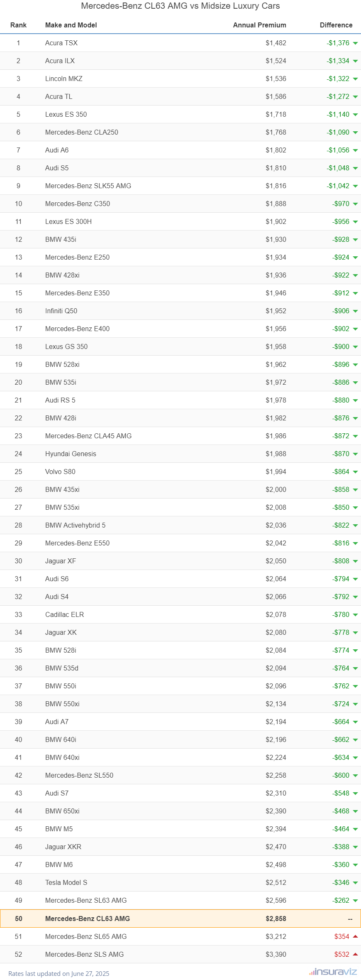Click the insuraviz logo at bottom
Image resolution: width=361 pixels, height=980 pixels.
click(x=333, y=972)
